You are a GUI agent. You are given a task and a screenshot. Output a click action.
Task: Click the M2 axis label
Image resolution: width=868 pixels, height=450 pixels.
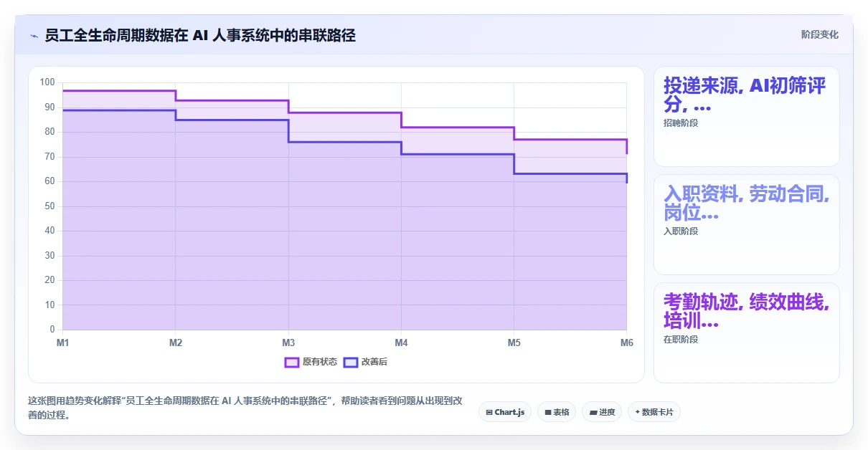coord(176,343)
